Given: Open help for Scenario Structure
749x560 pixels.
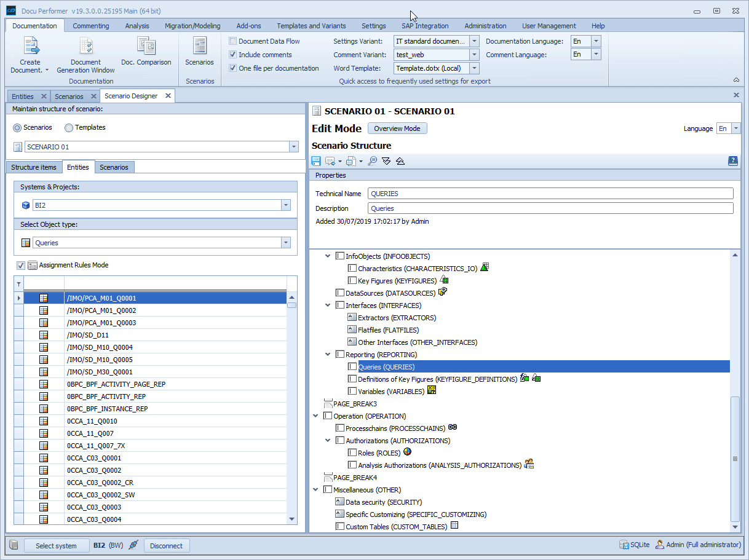Looking at the screenshot, I should click(732, 160).
